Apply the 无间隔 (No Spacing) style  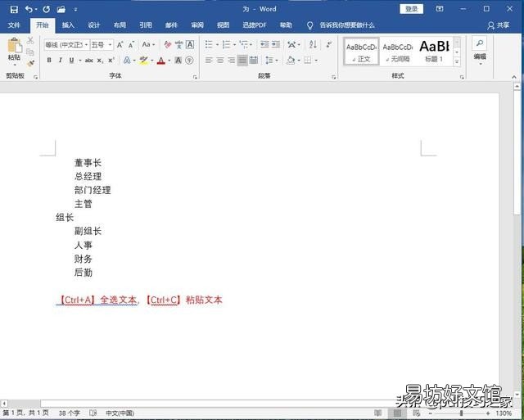click(398, 51)
